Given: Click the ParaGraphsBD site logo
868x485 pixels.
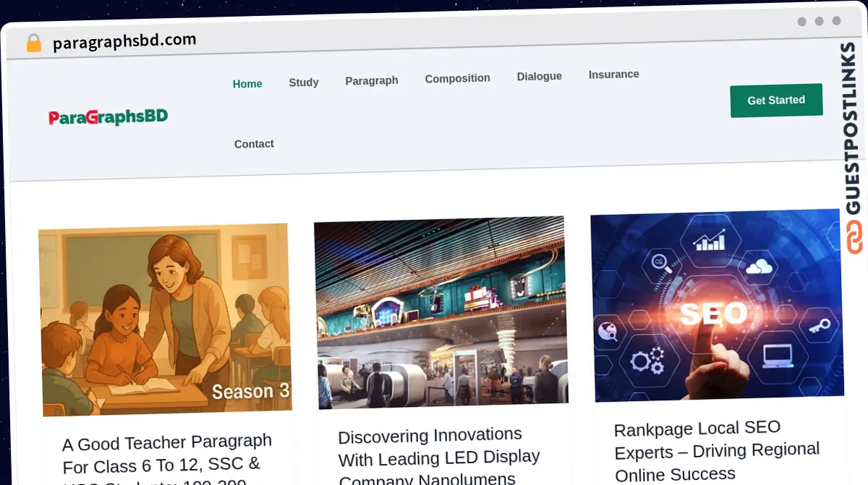Looking at the screenshot, I should (x=108, y=117).
